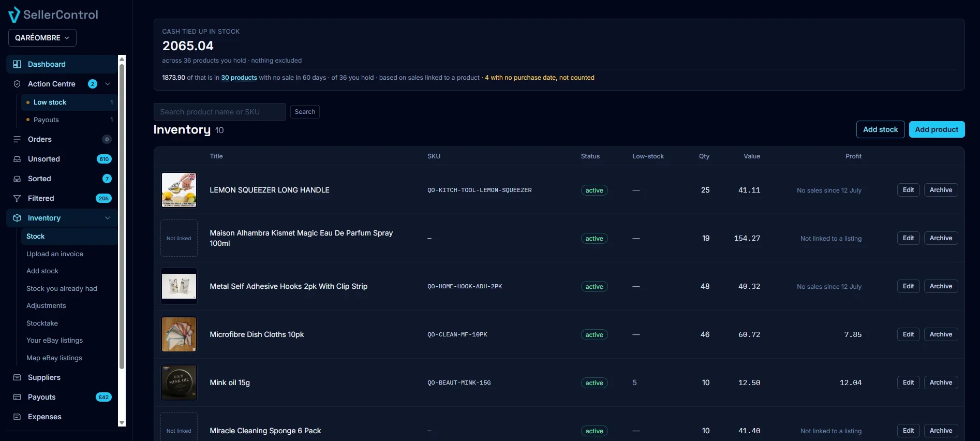Focus the product name or SKU search field

220,112
